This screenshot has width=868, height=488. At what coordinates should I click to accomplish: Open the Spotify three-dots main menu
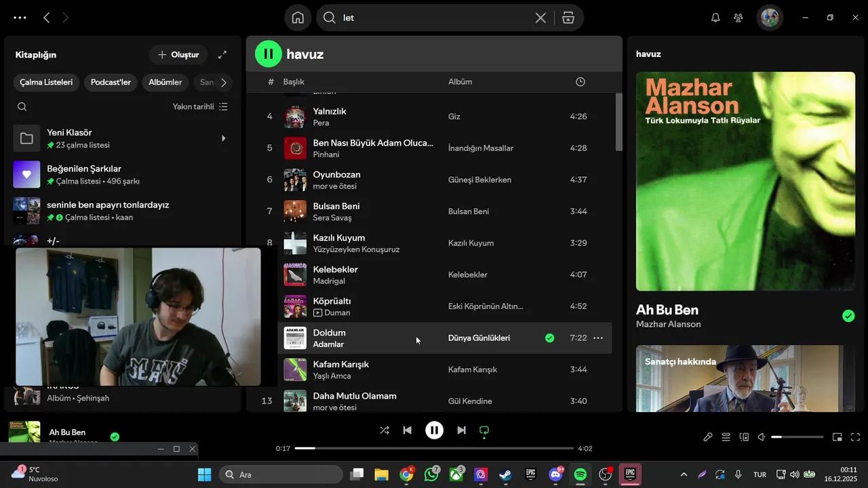(x=20, y=18)
